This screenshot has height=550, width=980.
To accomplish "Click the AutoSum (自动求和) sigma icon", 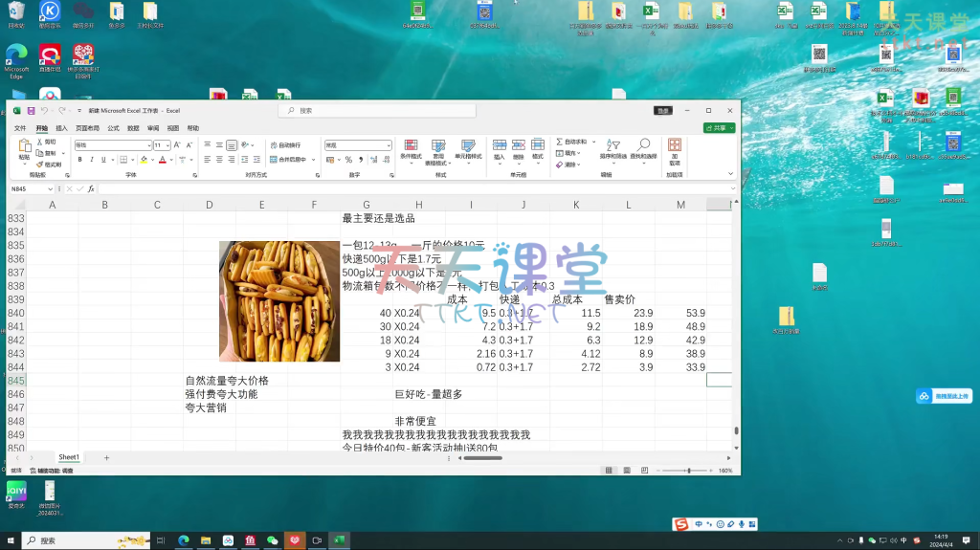I will (x=558, y=142).
